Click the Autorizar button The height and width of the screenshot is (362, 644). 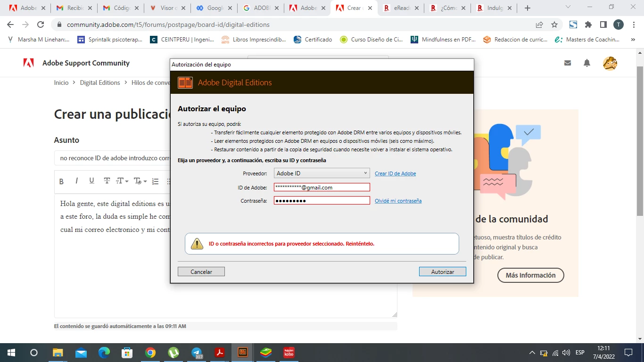pos(443,271)
